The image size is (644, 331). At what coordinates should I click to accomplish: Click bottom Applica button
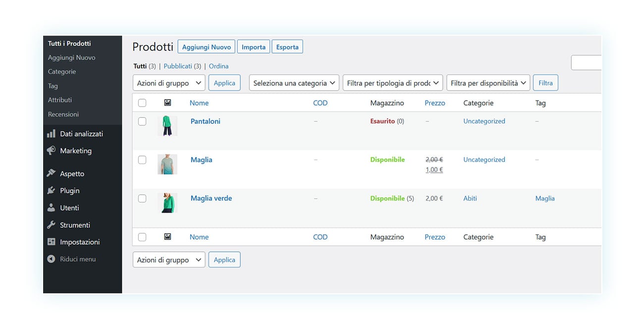224,260
